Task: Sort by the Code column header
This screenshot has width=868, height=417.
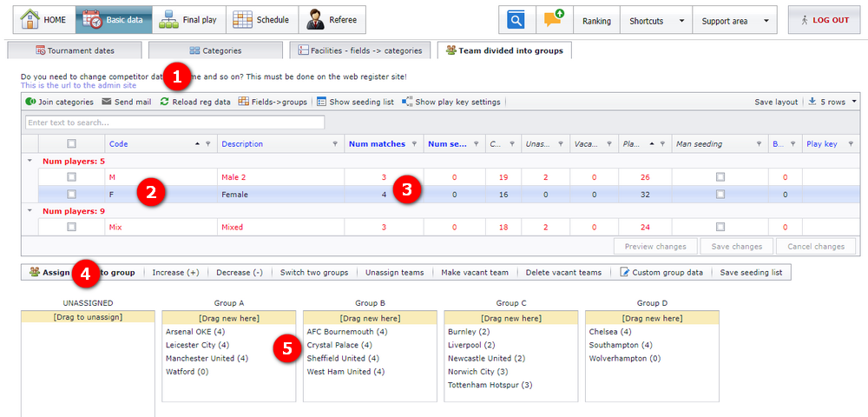Action: [x=118, y=144]
